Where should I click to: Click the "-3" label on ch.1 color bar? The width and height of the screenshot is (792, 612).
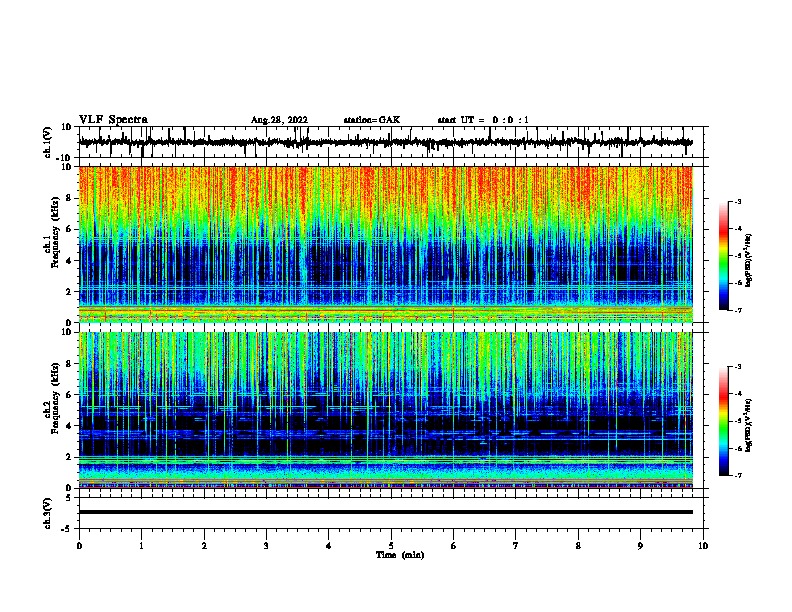tap(738, 202)
